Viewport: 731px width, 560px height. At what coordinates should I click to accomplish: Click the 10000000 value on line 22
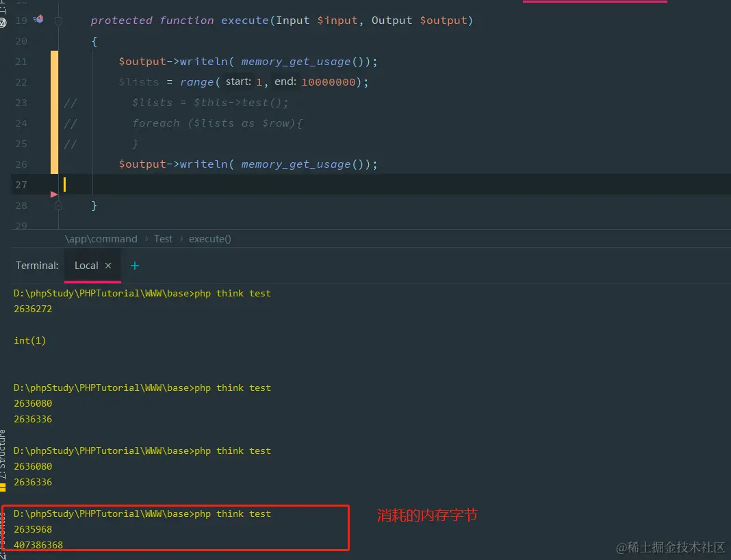(329, 82)
